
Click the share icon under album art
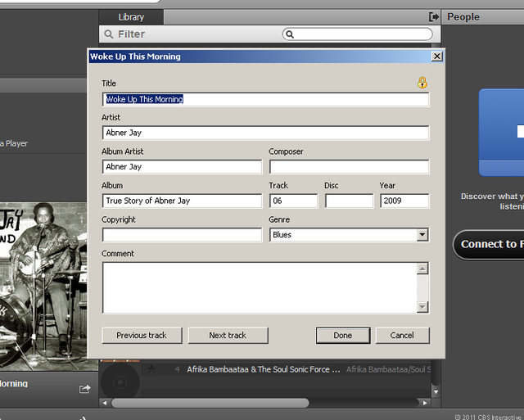coord(84,389)
